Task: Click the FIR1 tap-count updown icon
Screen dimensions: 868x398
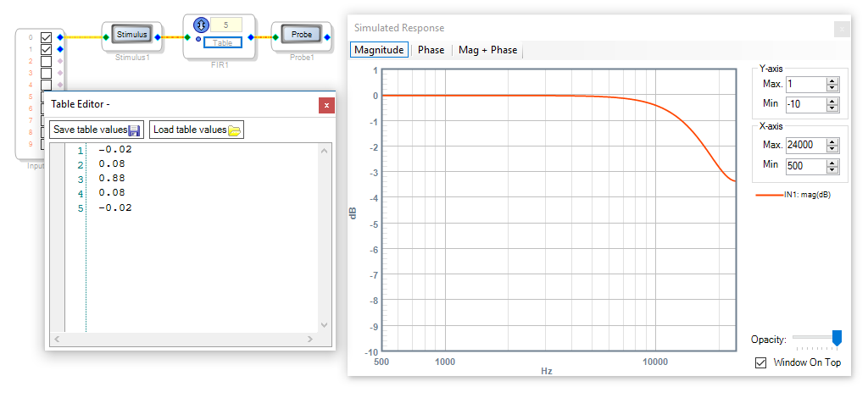Action: click(201, 25)
